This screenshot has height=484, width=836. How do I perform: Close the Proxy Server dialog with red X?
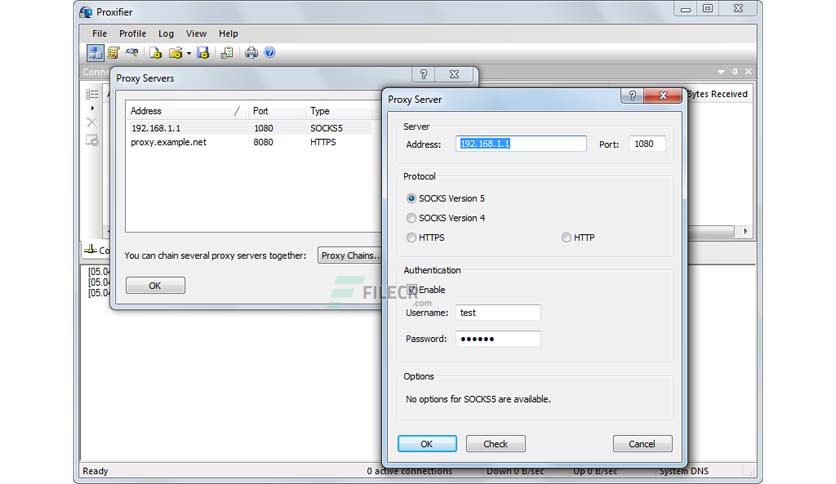[663, 95]
